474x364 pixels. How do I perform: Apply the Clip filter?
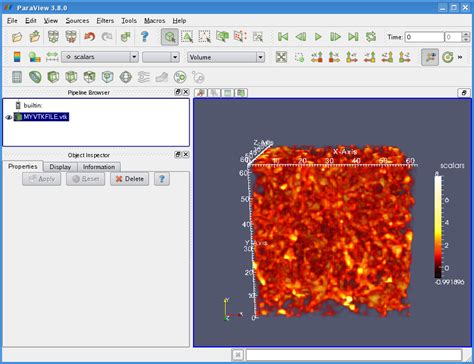click(53, 77)
